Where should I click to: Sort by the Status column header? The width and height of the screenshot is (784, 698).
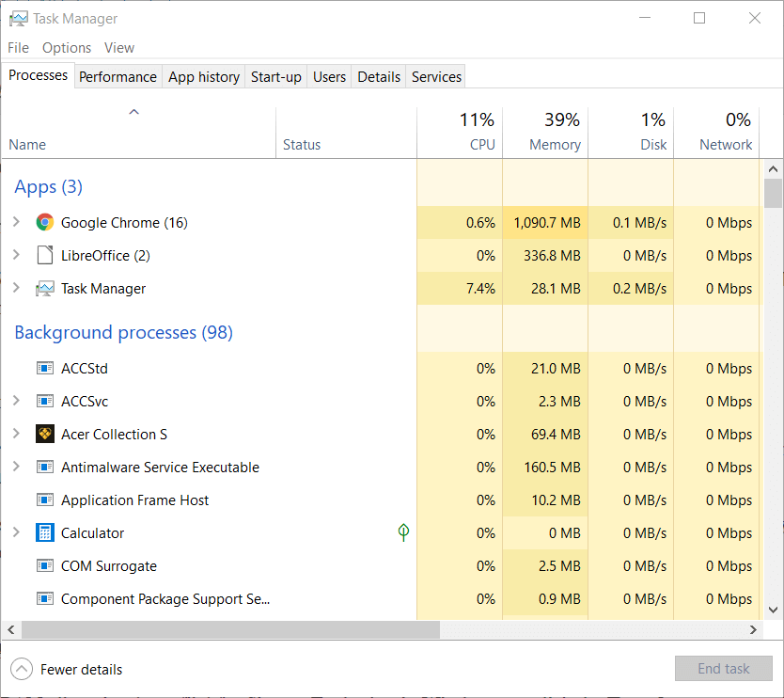(x=346, y=133)
